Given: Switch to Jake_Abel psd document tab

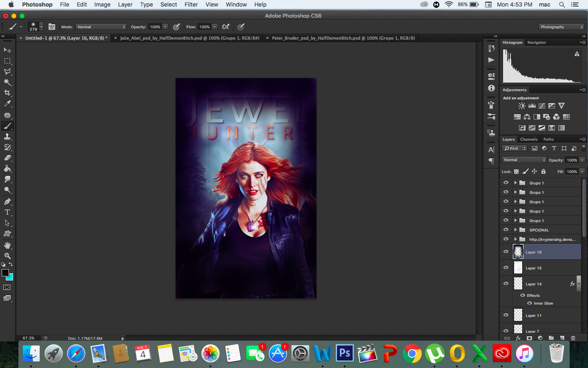Looking at the screenshot, I should tap(189, 38).
